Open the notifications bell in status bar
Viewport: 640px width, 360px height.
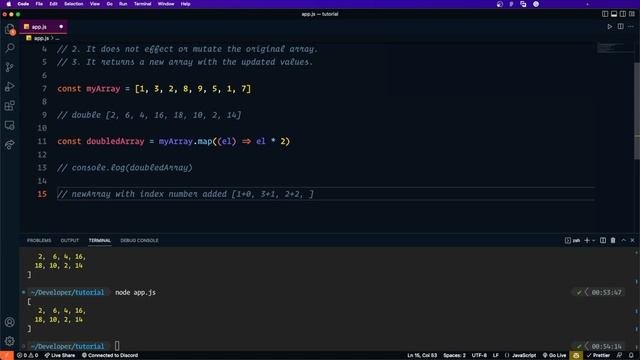pos(631,356)
